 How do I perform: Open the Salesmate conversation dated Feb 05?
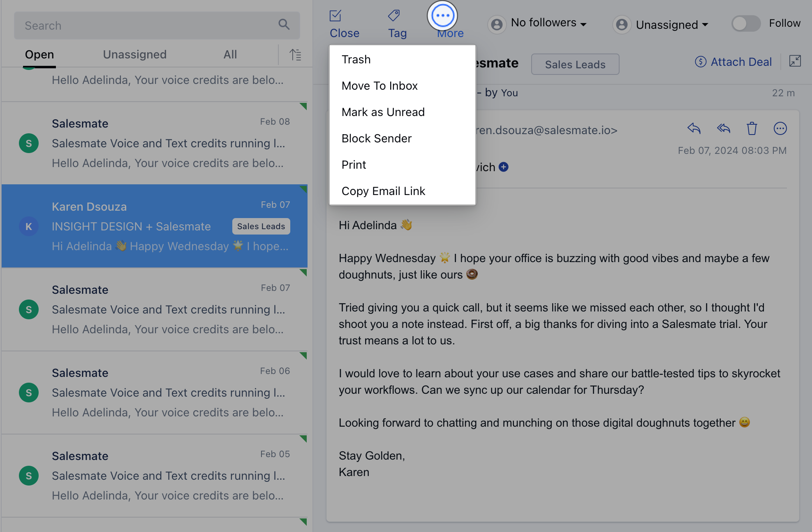pyautogui.click(x=155, y=476)
